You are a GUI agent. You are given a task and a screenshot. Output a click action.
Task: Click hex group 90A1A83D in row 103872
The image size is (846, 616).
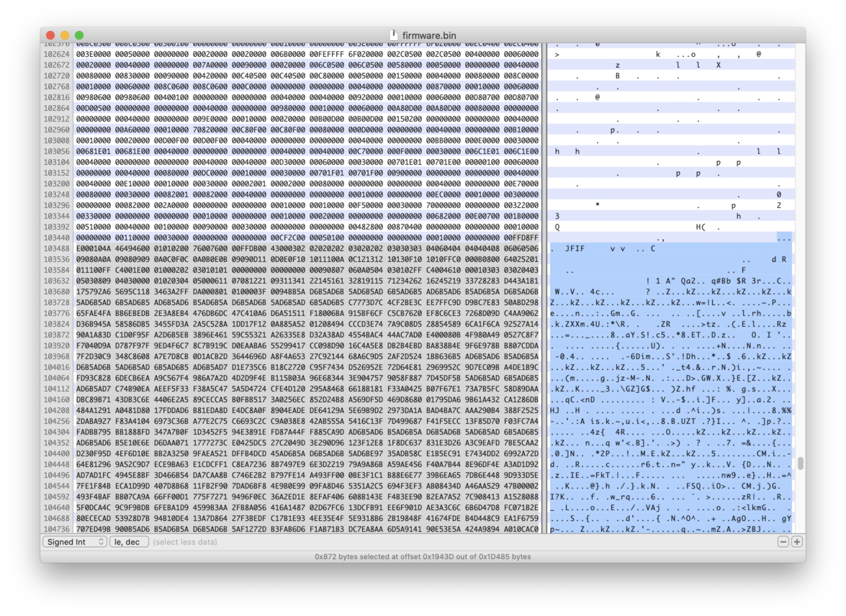(x=94, y=335)
